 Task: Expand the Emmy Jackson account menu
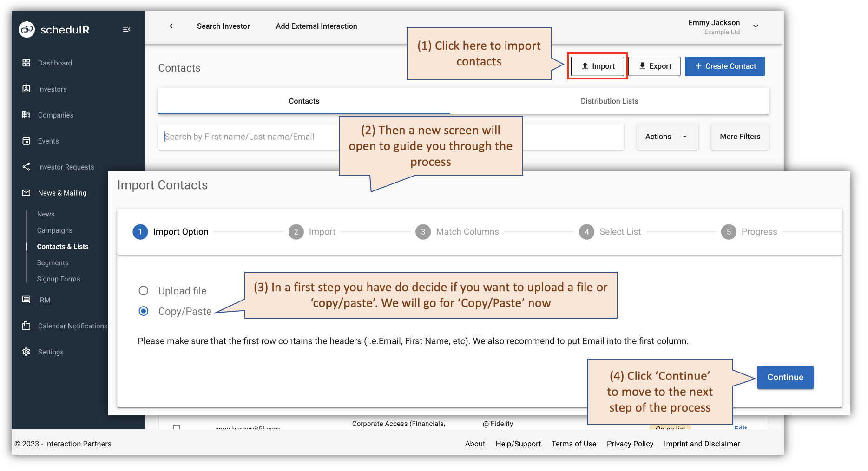756,26
